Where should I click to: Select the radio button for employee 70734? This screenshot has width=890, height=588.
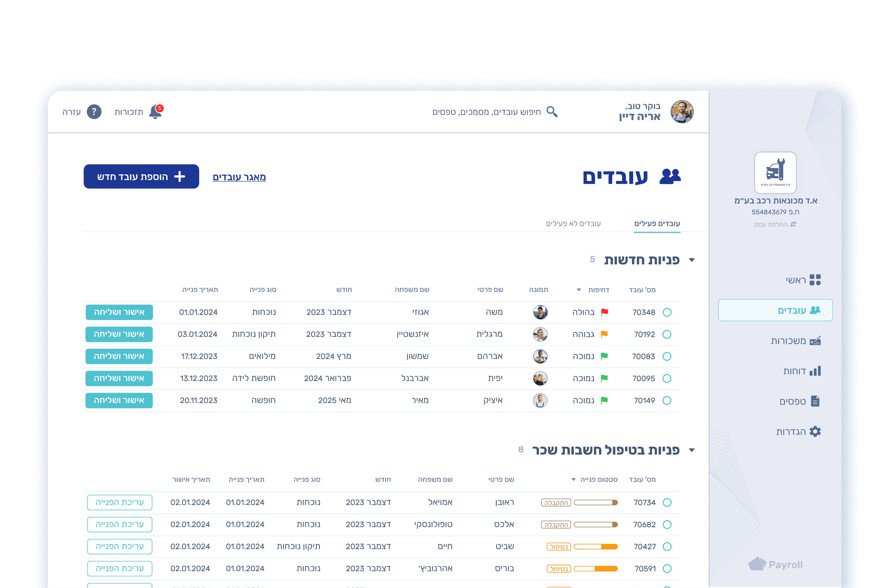point(667,503)
